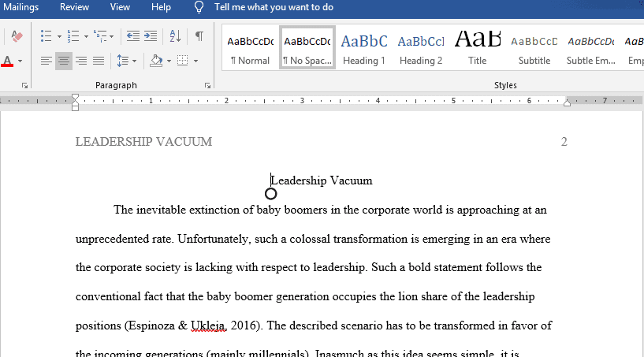Viewport: 644px width, 357px height.
Task: Sort the selected text A to Z
Action: (x=175, y=36)
